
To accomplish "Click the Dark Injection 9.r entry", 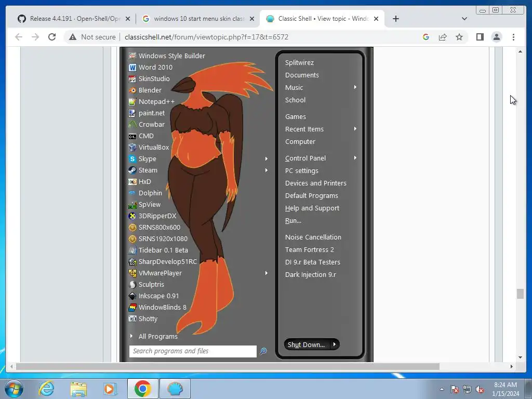I will pyautogui.click(x=311, y=274).
